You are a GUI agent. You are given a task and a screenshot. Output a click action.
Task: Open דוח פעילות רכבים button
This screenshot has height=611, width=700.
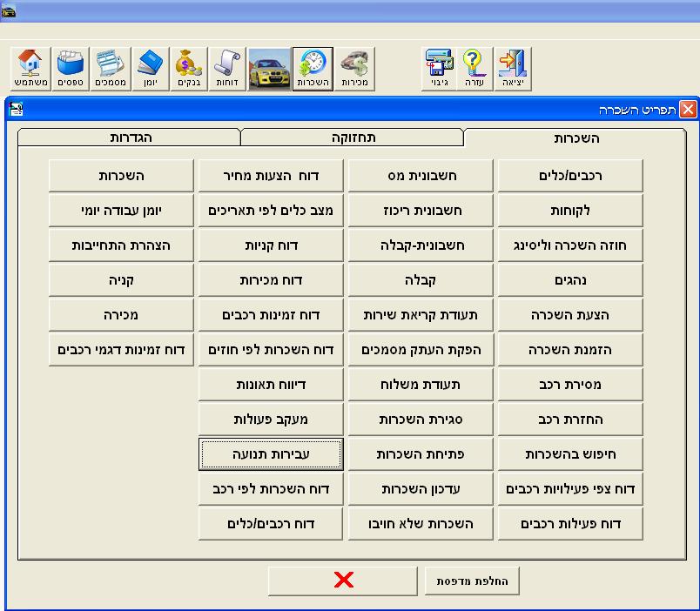[x=570, y=523]
